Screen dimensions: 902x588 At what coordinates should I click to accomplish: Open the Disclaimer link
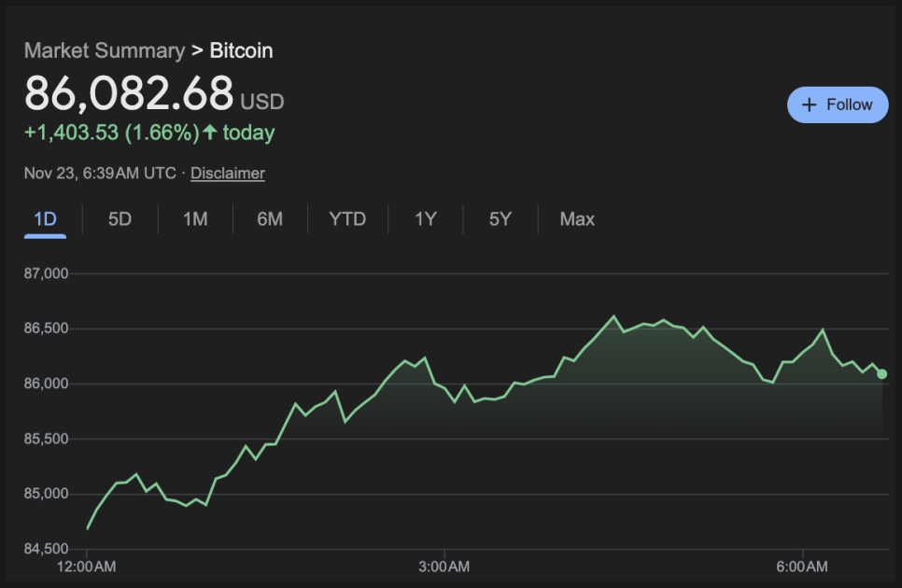(x=228, y=173)
